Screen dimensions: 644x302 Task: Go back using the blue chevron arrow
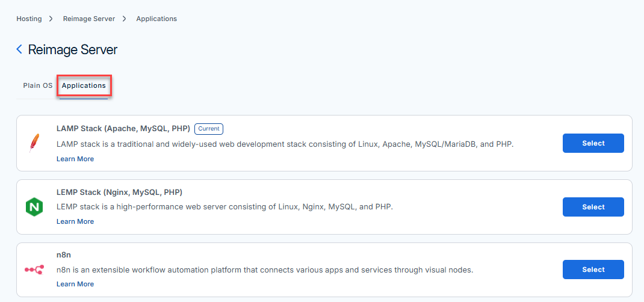point(19,50)
